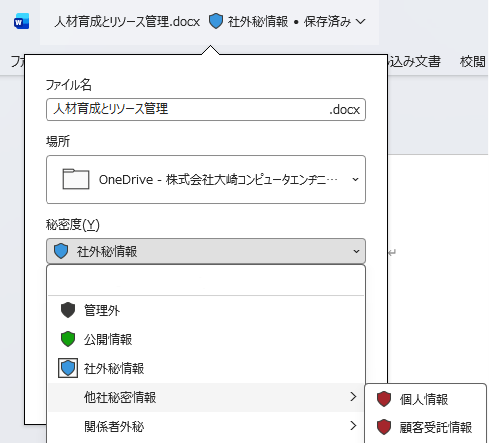Click the .docx extension text

(345, 109)
